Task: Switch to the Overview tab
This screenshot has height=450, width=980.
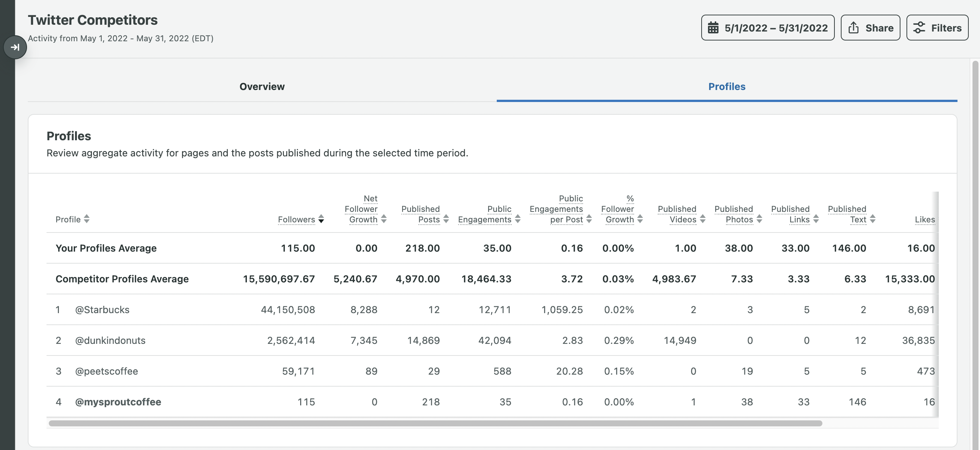Action: (262, 87)
